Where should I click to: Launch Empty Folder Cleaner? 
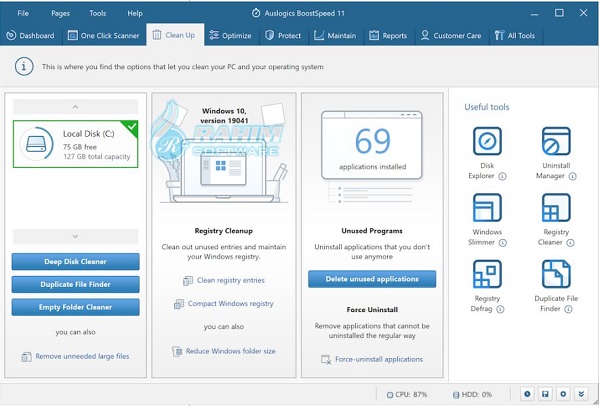(x=75, y=307)
